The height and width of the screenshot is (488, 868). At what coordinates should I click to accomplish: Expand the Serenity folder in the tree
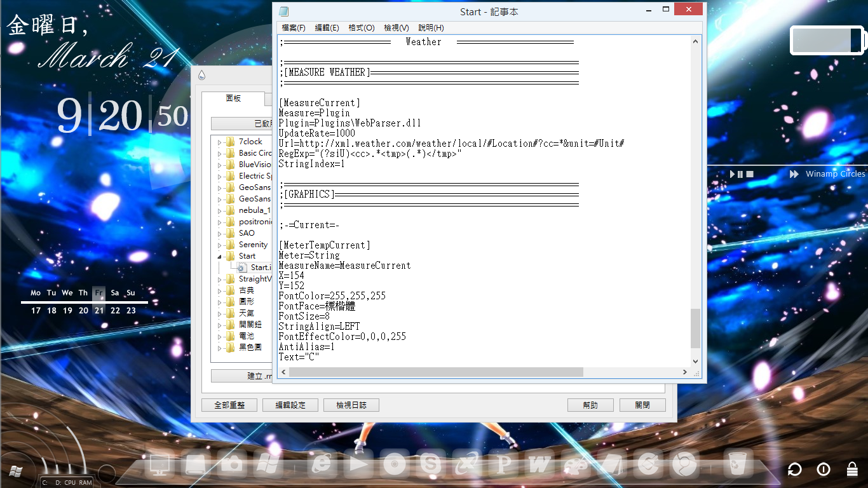(x=220, y=245)
